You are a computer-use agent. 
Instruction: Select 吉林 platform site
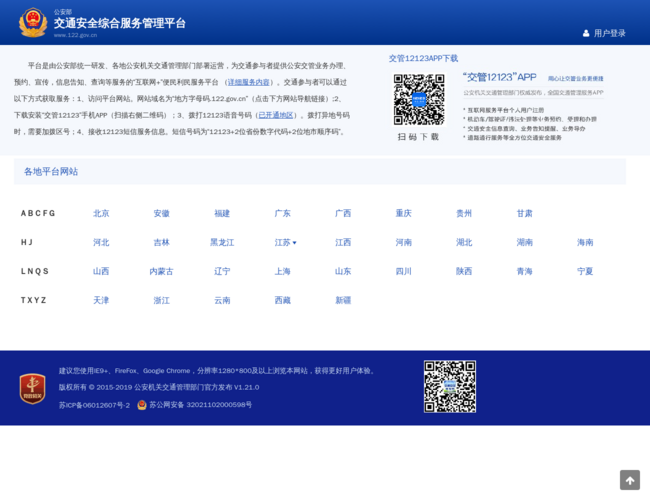161,242
